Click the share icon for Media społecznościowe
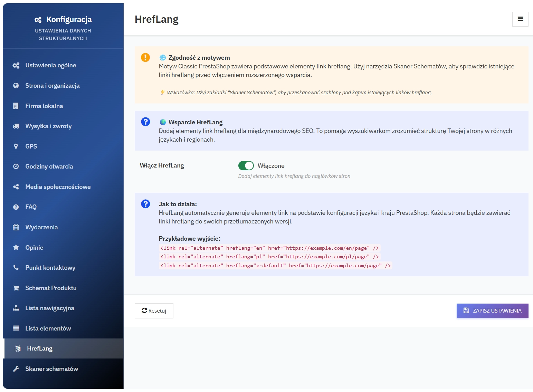The width and height of the screenshot is (533, 392). 16,187
